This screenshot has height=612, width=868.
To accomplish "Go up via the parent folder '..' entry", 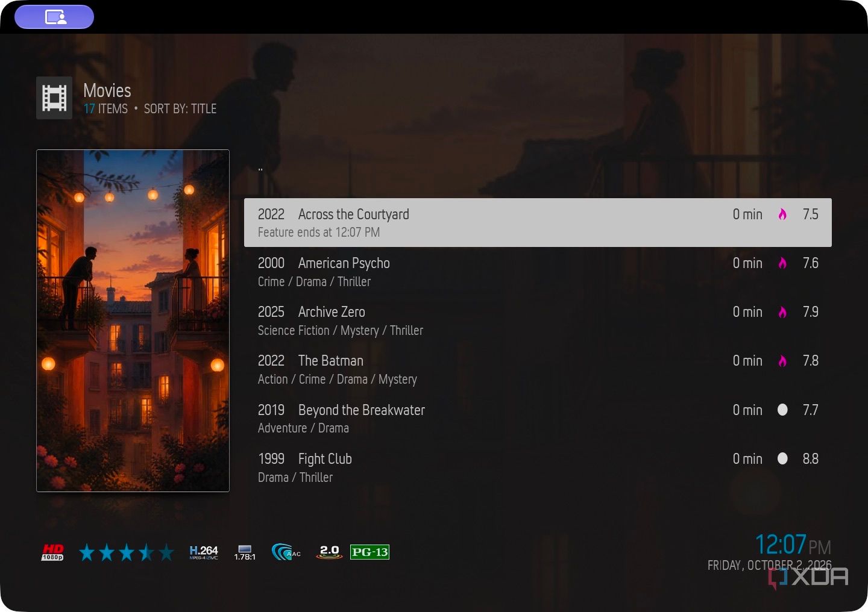I will (x=260, y=169).
